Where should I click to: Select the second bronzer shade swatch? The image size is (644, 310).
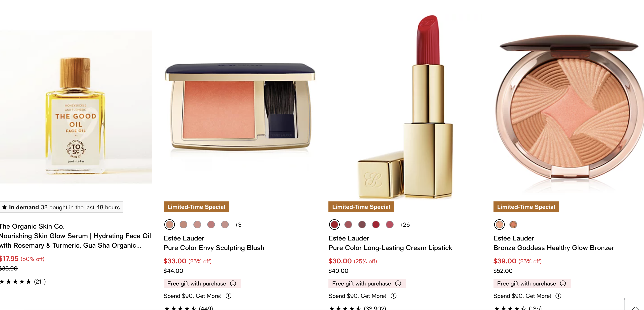(x=513, y=224)
